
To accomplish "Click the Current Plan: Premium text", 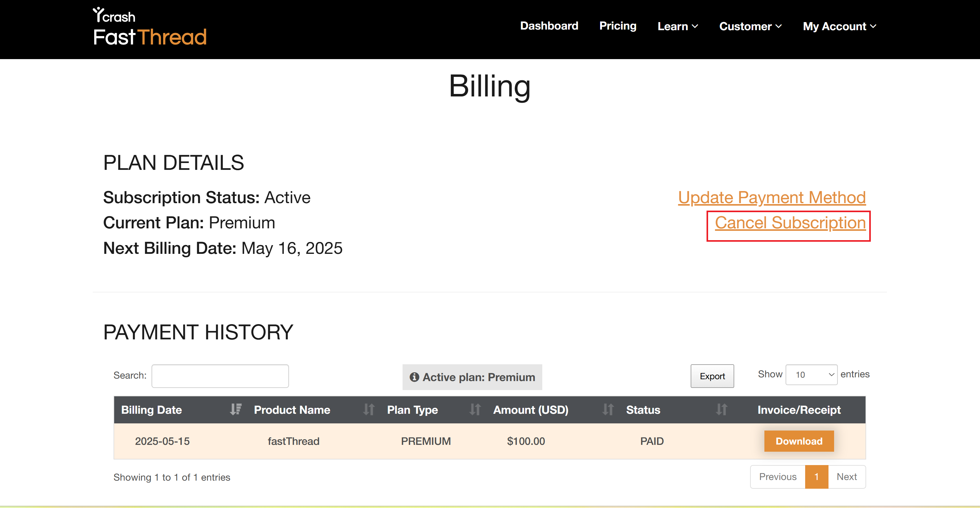I will tap(189, 223).
